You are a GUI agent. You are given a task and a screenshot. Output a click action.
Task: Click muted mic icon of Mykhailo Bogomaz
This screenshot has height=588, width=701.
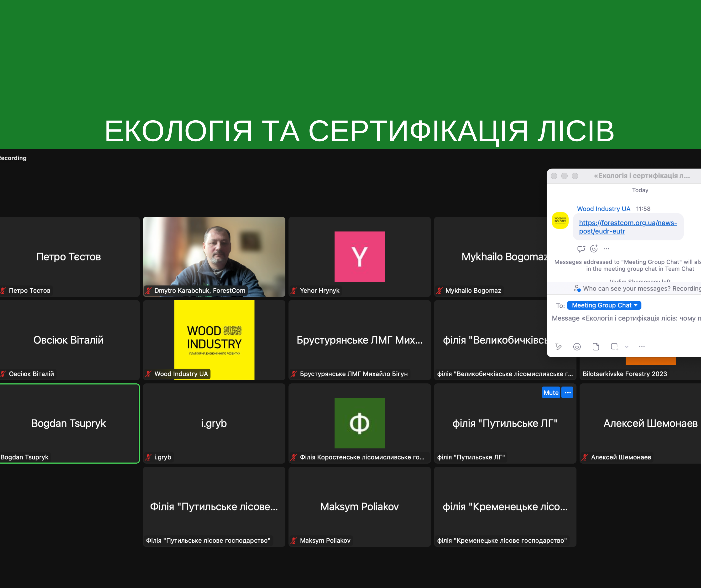(x=439, y=290)
